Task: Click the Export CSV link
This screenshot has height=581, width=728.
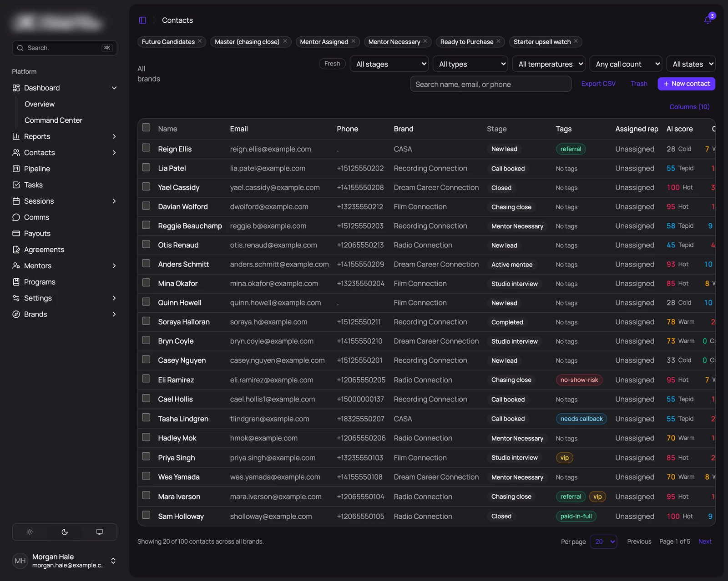Action: [x=598, y=84]
